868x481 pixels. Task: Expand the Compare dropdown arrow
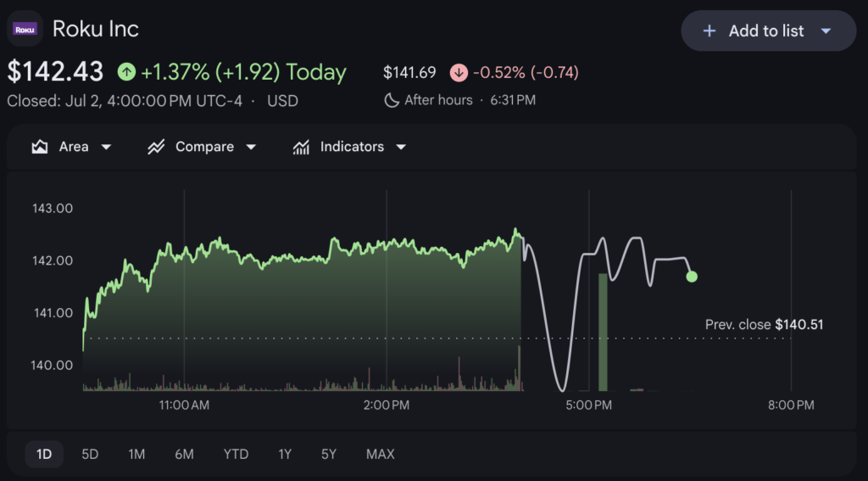[x=251, y=147]
